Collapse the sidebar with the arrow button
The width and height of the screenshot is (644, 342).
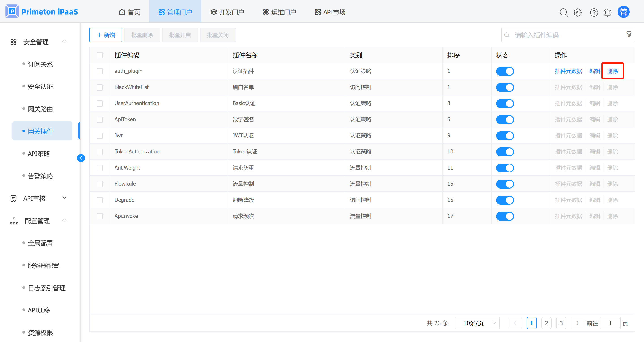pyautogui.click(x=81, y=158)
